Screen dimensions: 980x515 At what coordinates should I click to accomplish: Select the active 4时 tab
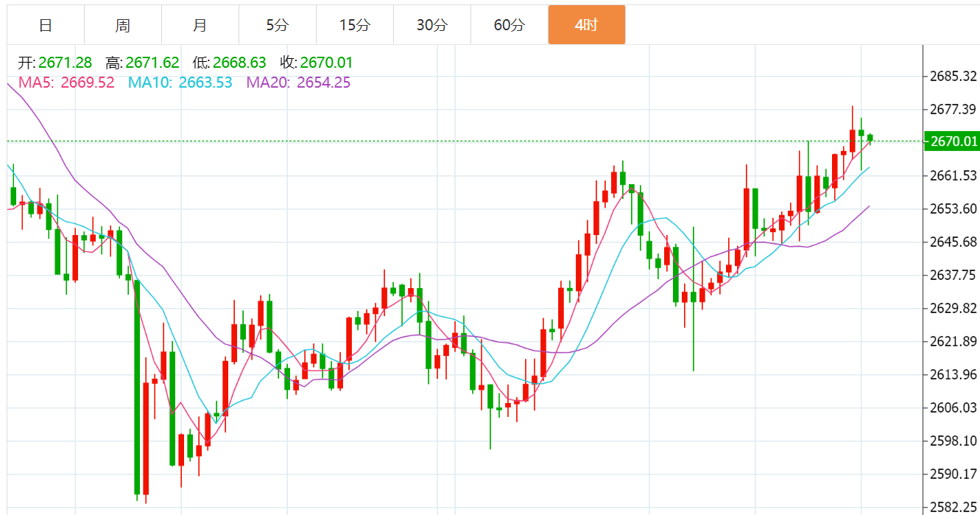(x=587, y=25)
